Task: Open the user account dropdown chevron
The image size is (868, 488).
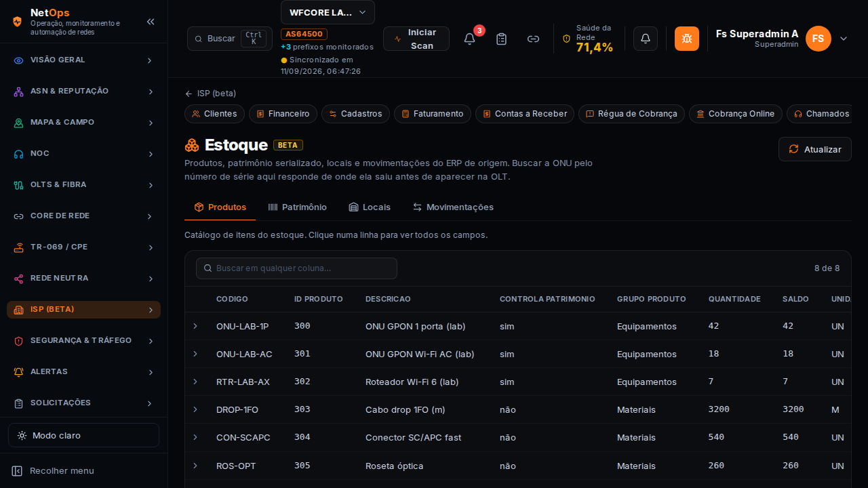Action: click(844, 39)
